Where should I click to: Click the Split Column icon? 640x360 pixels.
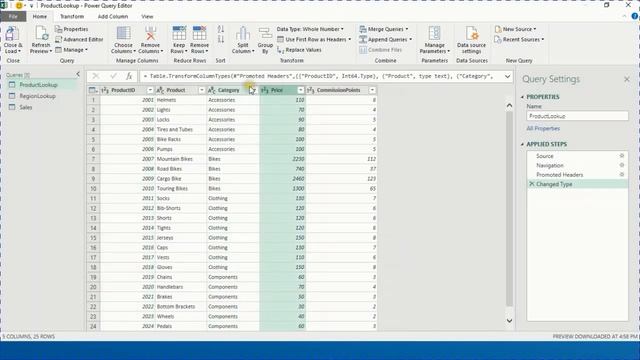tap(243, 33)
